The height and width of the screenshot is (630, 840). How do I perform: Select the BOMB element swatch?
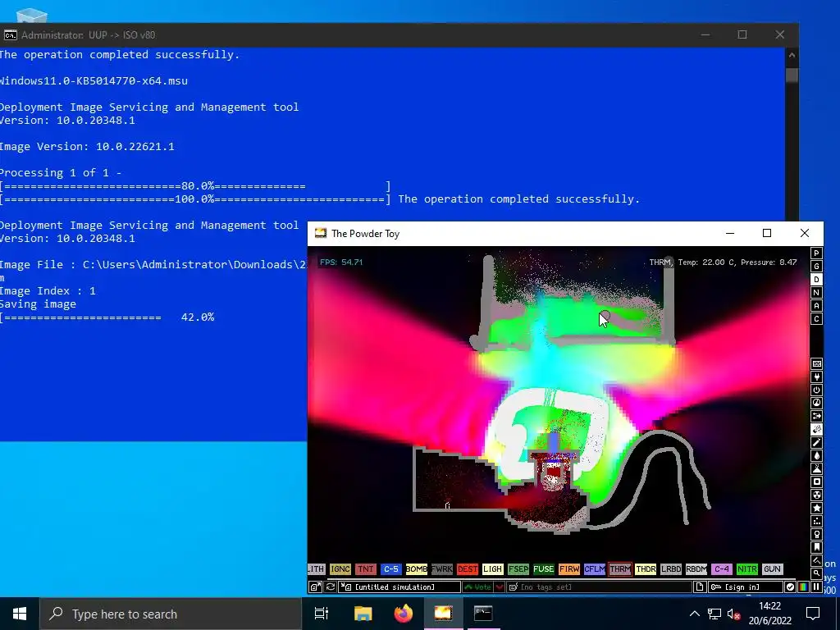[416, 569]
